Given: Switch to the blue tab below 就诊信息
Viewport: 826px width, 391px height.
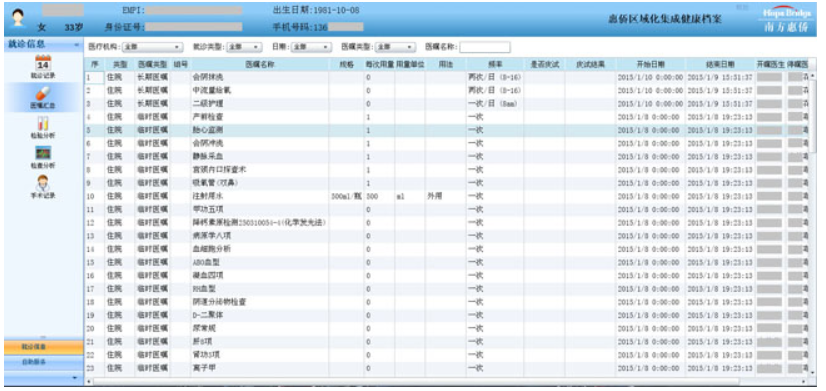Looking at the screenshot, I should [x=43, y=363].
